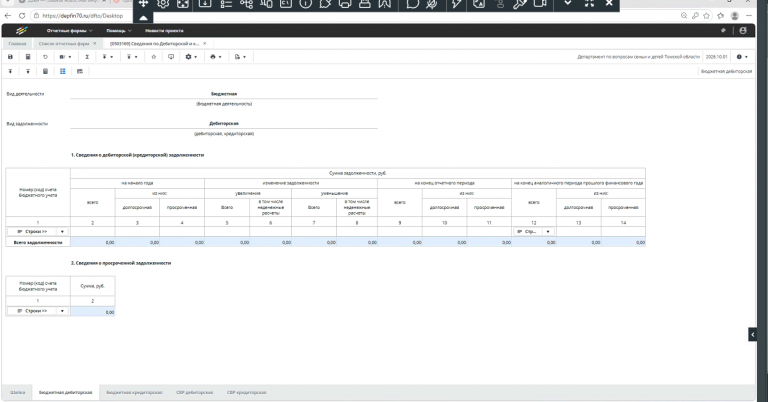The height and width of the screenshot is (402, 768).
Task: Open arrow next to 'Строки >>' in overdue debt table
Action: pyautogui.click(x=62, y=311)
